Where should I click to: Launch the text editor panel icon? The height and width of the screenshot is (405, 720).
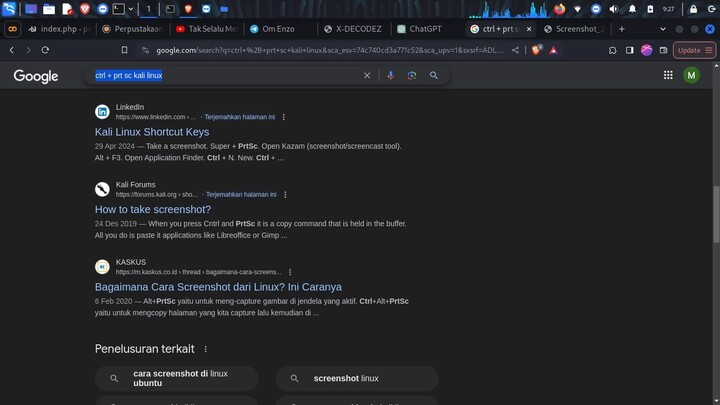67,9
